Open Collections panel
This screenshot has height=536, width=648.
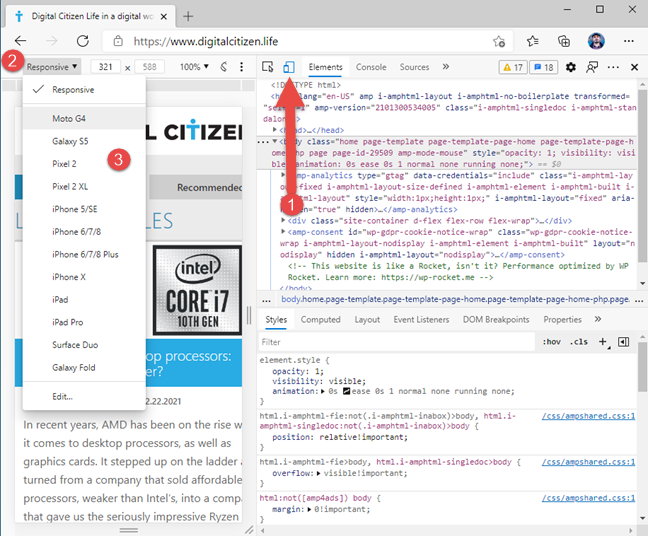(564, 41)
